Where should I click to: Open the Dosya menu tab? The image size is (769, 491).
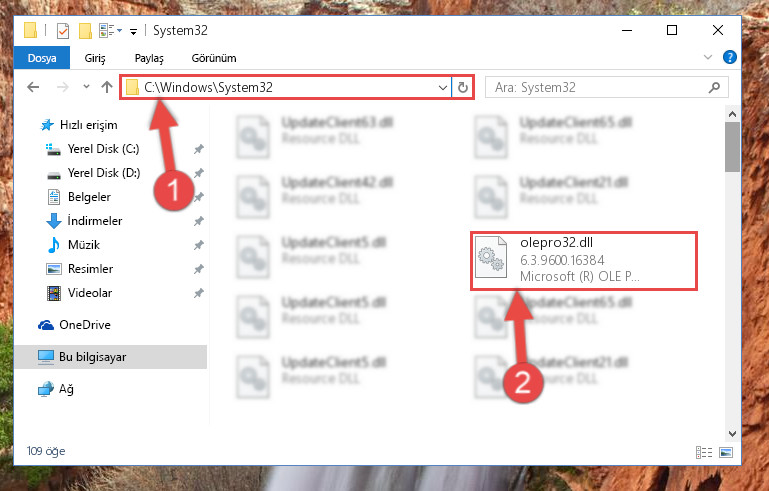click(x=42, y=58)
